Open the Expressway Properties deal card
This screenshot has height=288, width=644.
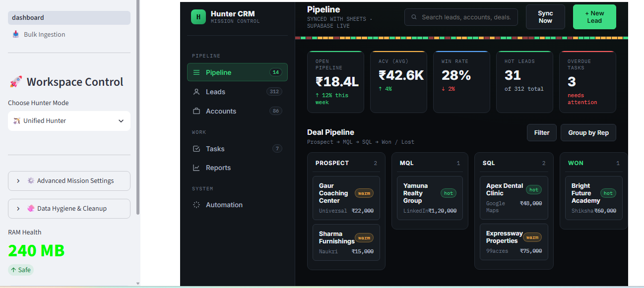[x=514, y=242]
